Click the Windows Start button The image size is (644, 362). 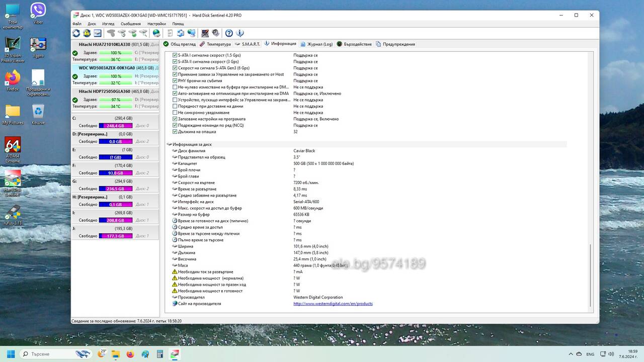click(11, 354)
